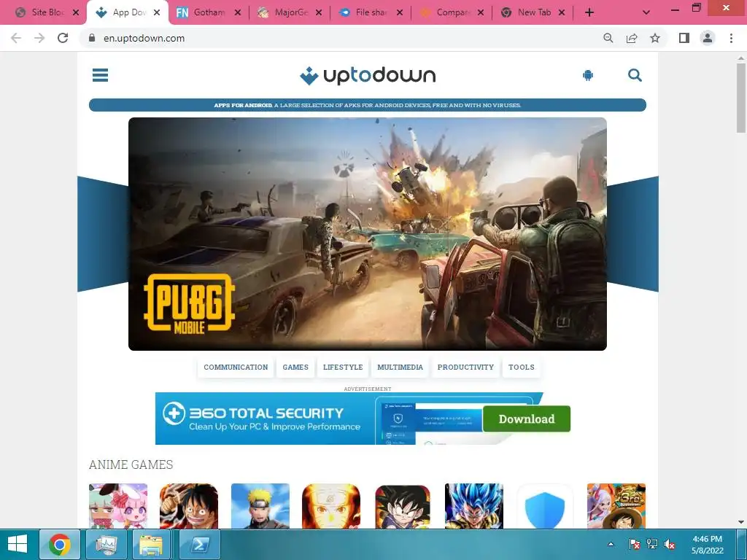
Task: Open the Productivity category
Action: pyautogui.click(x=465, y=367)
